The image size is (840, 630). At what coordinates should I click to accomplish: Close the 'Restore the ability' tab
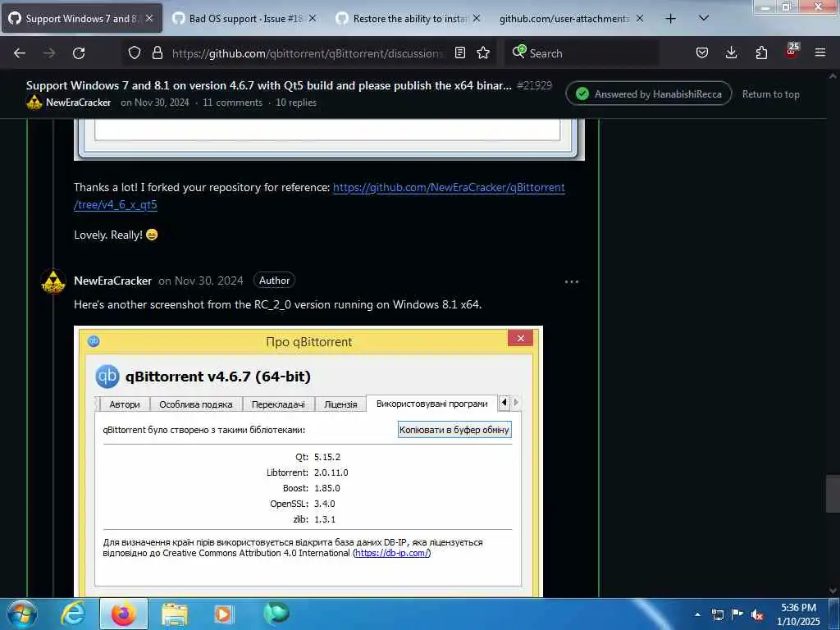click(477, 19)
